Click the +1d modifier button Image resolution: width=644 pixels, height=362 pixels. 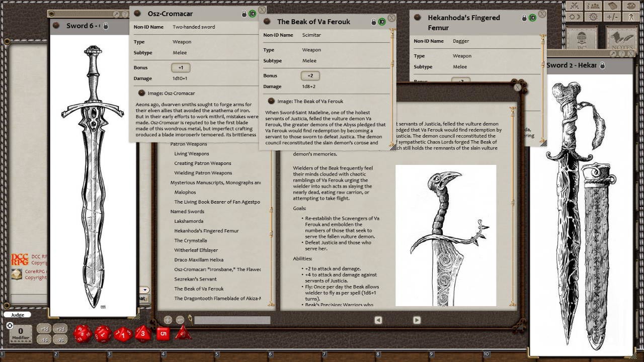(44, 329)
